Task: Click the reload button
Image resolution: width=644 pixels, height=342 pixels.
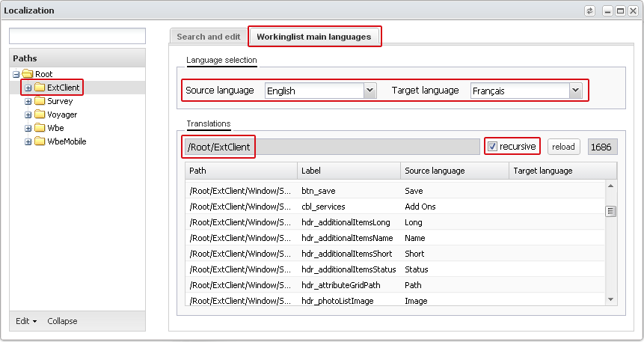Action: 563,147
